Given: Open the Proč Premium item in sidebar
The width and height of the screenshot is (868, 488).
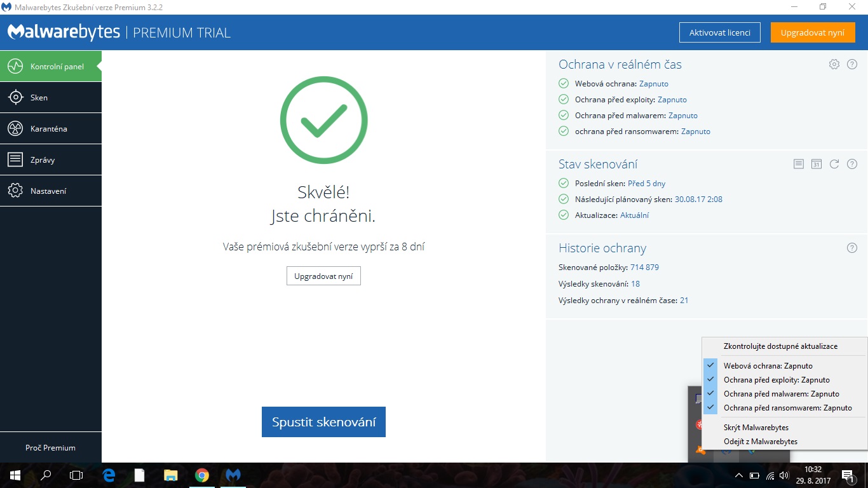Looking at the screenshot, I should point(51,448).
